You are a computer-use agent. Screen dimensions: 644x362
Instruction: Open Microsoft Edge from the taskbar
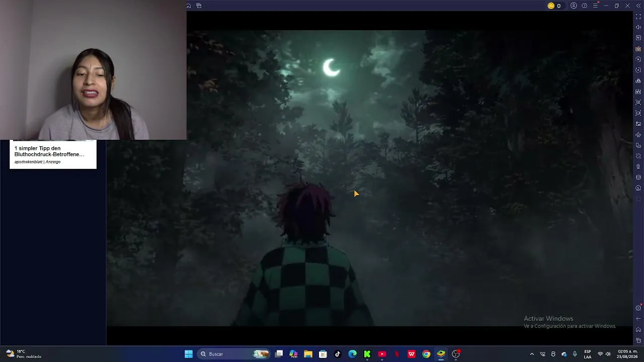(352, 354)
